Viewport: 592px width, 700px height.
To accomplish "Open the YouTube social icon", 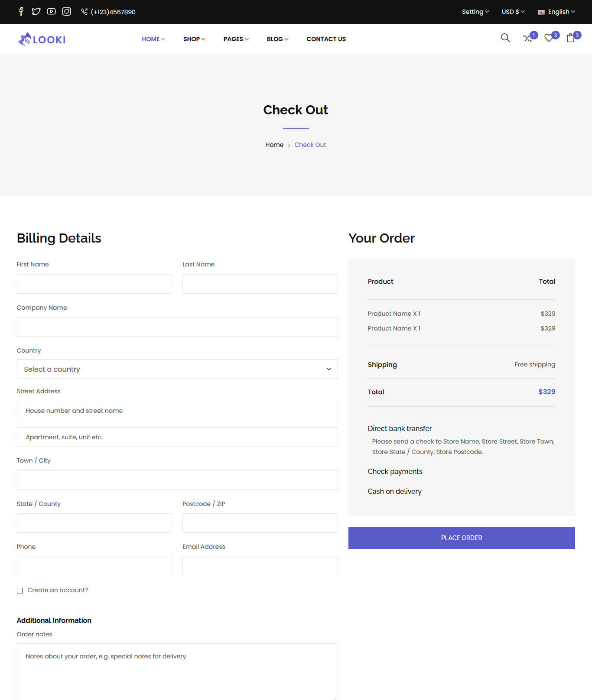I will (51, 12).
